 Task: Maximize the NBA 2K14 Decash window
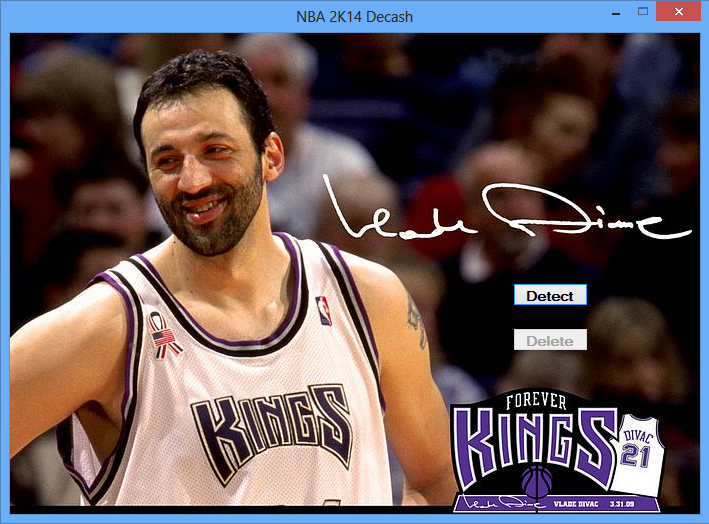click(643, 12)
